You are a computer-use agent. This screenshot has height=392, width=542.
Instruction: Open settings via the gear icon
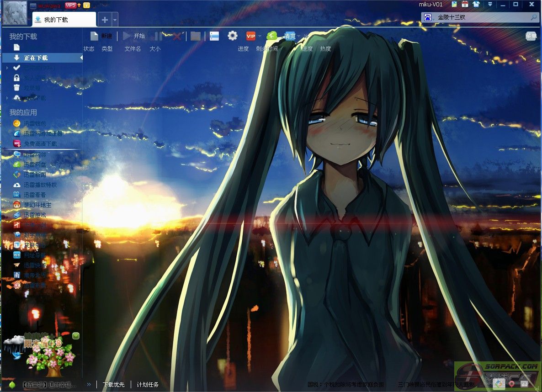coord(233,36)
